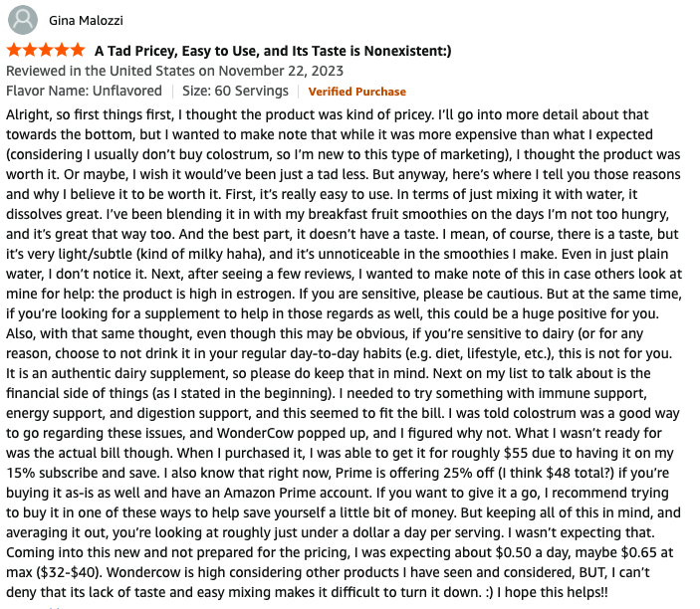Click the Verified Purchase label

click(x=356, y=92)
